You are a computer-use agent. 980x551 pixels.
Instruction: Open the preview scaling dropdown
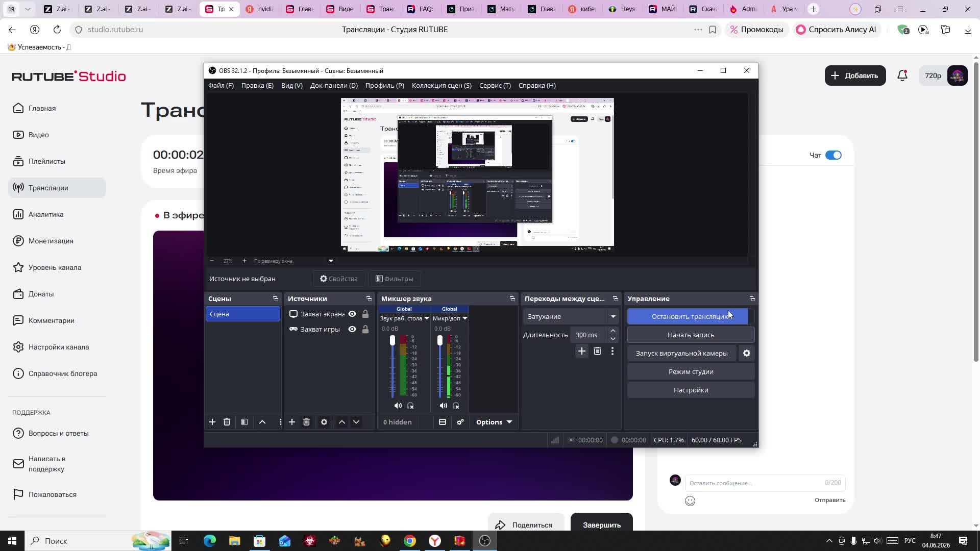point(331,261)
